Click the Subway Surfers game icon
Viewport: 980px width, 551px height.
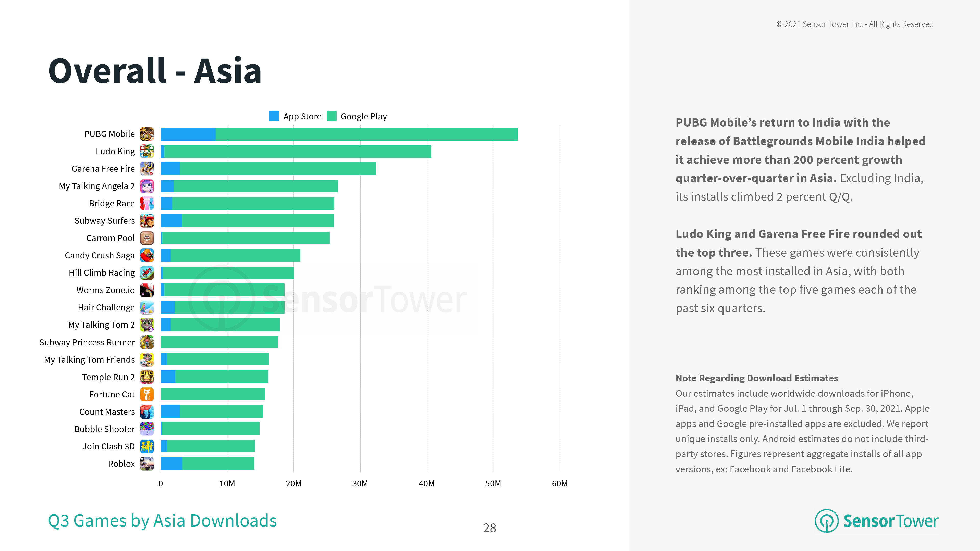[x=147, y=221]
